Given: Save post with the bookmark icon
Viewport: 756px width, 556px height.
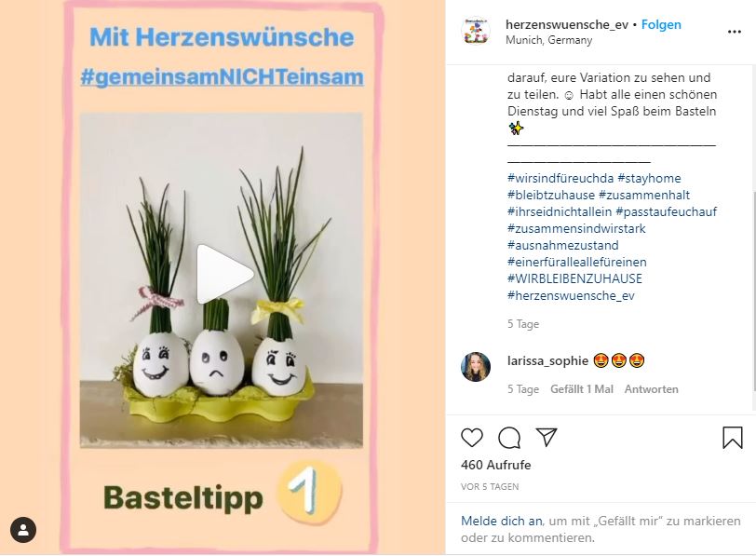Looking at the screenshot, I should pyautogui.click(x=733, y=438).
